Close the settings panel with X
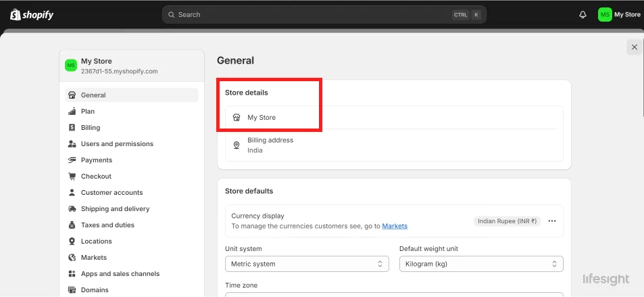 click(634, 47)
